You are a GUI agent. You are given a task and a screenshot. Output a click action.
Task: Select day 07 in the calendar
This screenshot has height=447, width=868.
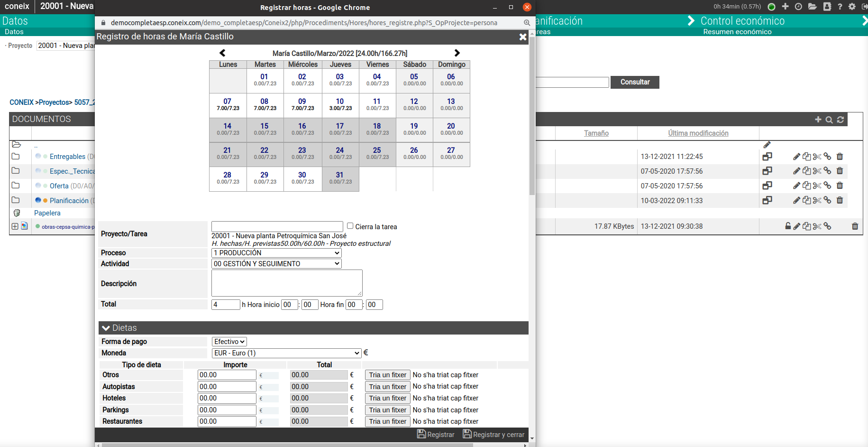pyautogui.click(x=228, y=105)
